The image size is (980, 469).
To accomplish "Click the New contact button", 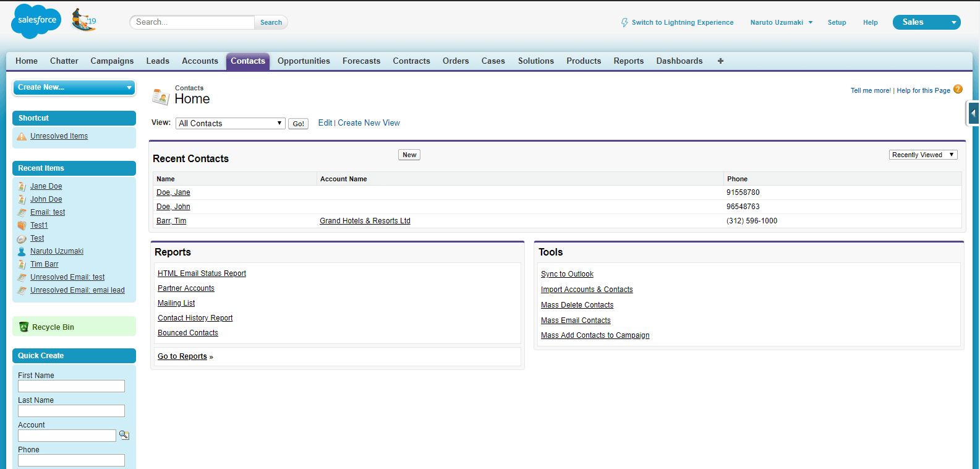I will coord(409,155).
